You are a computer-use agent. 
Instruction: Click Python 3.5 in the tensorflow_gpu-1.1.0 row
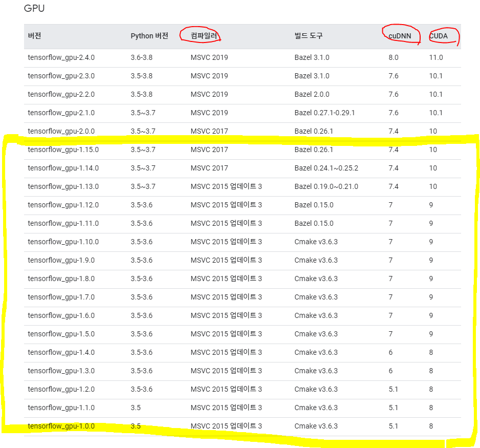pyautogui.click(x=136, y=408)
